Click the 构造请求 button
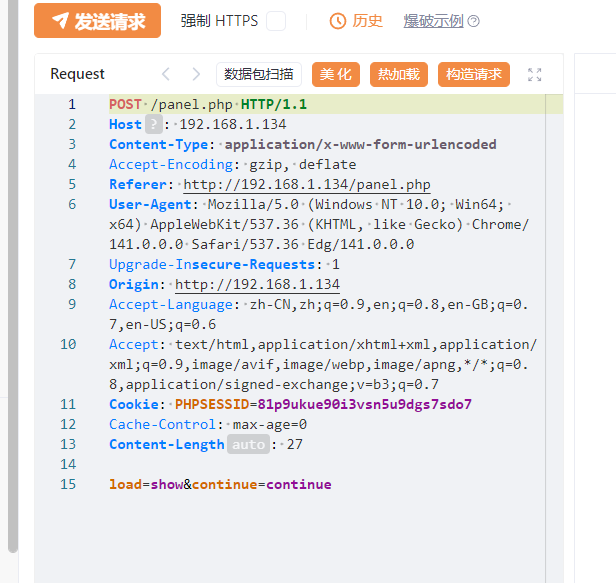616x583 pixels. (474, 74)
